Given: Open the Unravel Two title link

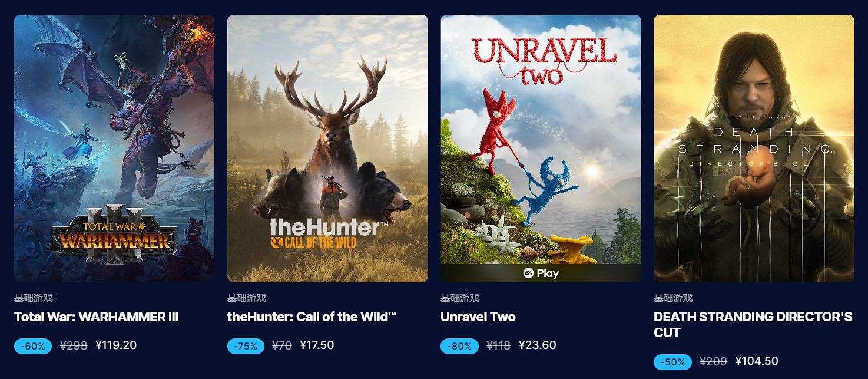Looking at the screenshot, I should click(x=478, y=317).
